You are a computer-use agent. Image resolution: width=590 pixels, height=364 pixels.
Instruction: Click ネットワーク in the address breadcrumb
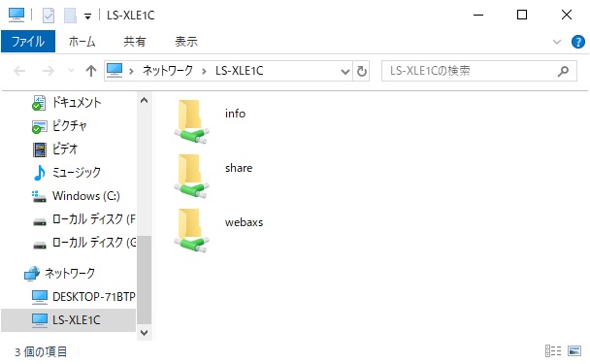[x=168, y=71]
